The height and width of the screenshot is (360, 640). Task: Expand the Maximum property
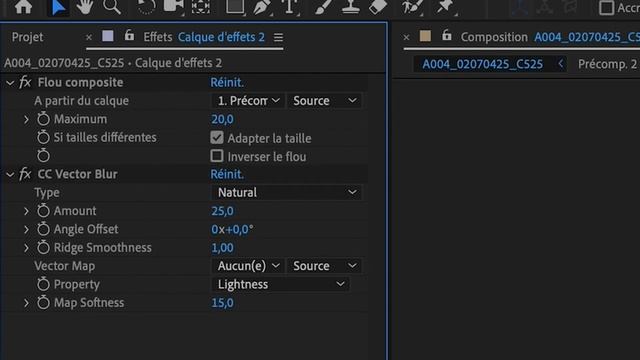(x=27, y=120)
